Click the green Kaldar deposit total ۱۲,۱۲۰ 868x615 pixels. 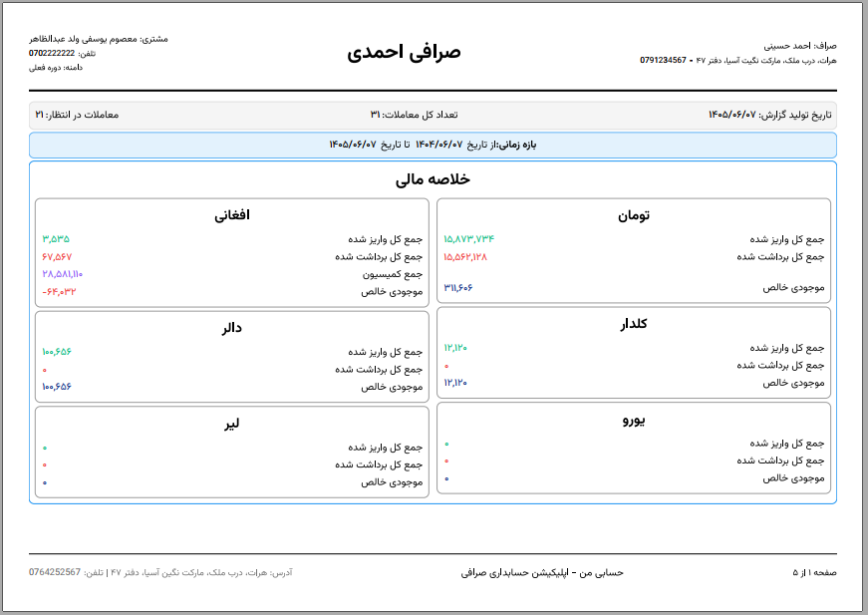point(455,348)
